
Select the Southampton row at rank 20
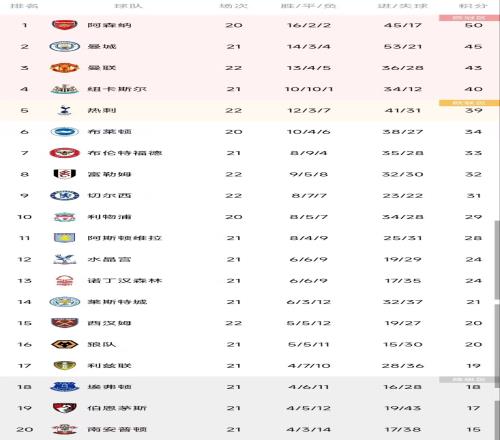click(x=250, y=429)
